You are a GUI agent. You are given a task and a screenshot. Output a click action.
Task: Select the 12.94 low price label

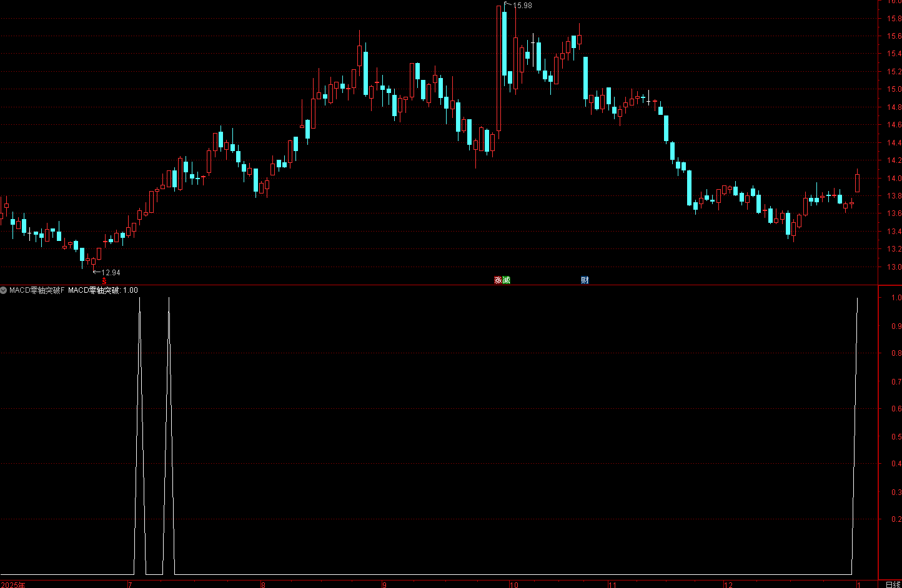[111, 273]
